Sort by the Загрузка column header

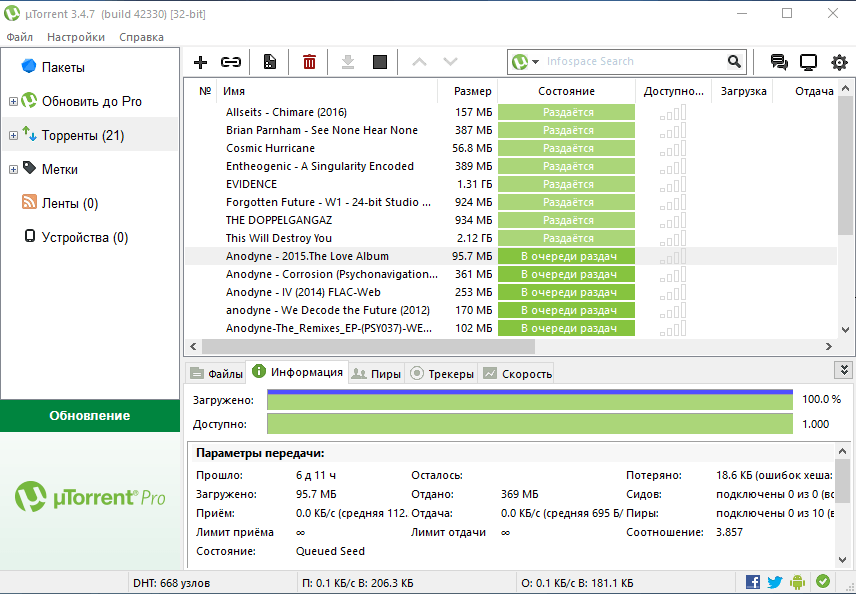pos(742,91)
